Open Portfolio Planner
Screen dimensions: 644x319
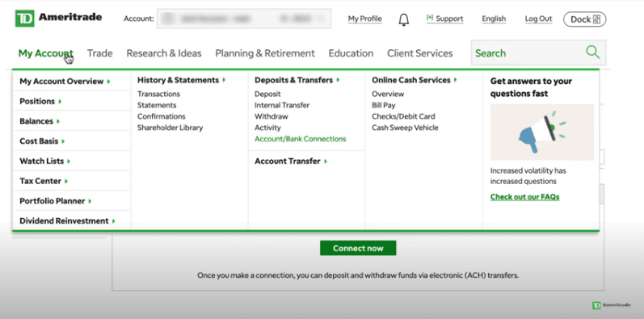56,201
